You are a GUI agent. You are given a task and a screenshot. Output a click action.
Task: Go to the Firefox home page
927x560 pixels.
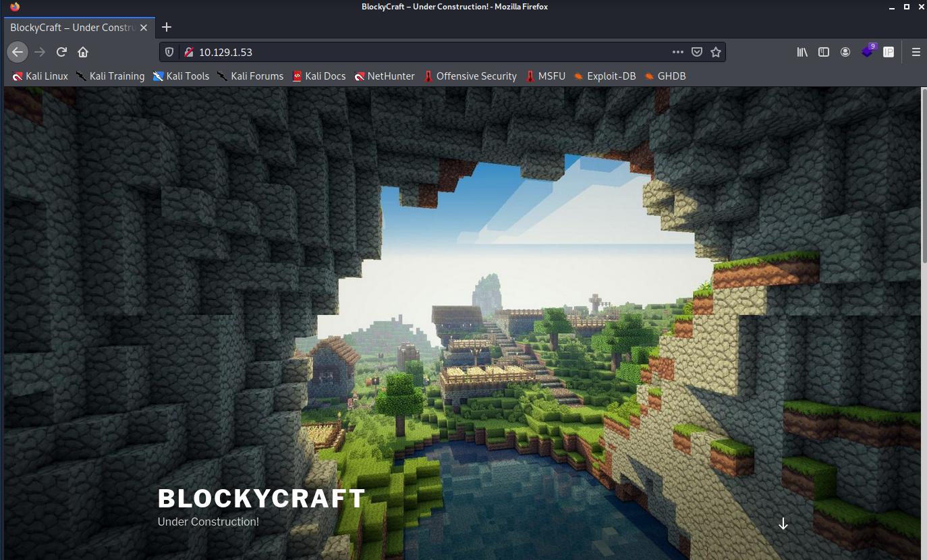coord(83,52)
